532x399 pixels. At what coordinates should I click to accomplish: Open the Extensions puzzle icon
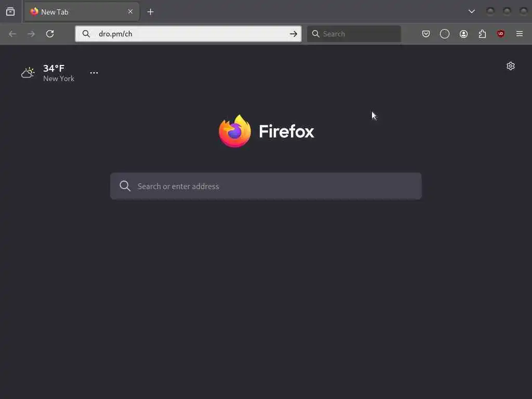click(x=482, y=34)
